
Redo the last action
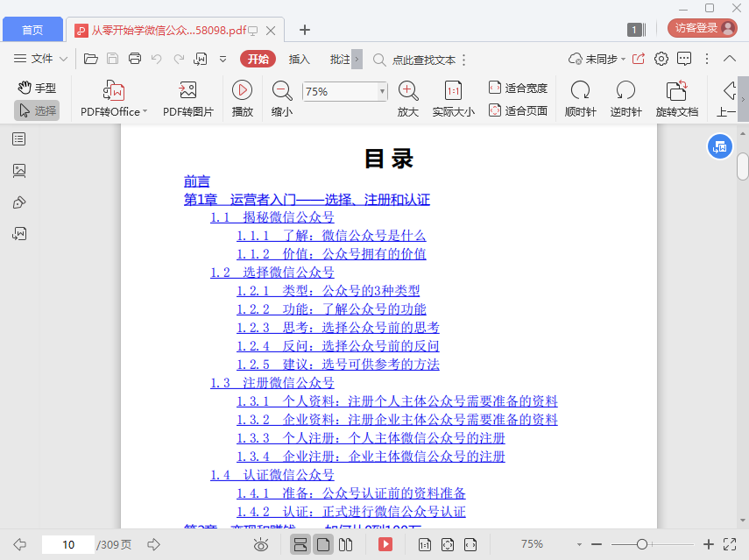tap(179, 59)
